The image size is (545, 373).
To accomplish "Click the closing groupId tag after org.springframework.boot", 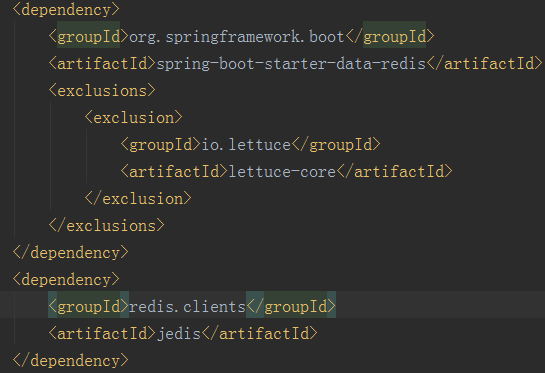I will click(390, 37).
